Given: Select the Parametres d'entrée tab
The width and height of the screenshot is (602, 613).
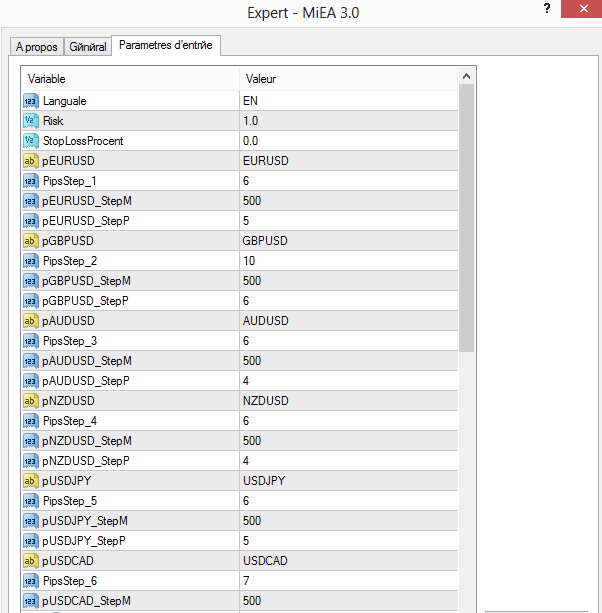Looking at the screenshot, I should click(x=165, y=46).
